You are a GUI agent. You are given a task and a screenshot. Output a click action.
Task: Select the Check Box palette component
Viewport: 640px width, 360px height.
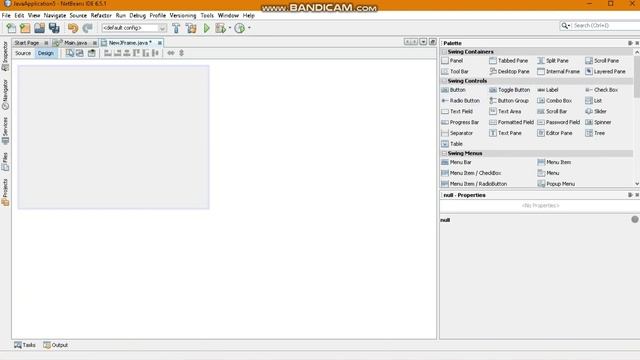coord(602,90)
